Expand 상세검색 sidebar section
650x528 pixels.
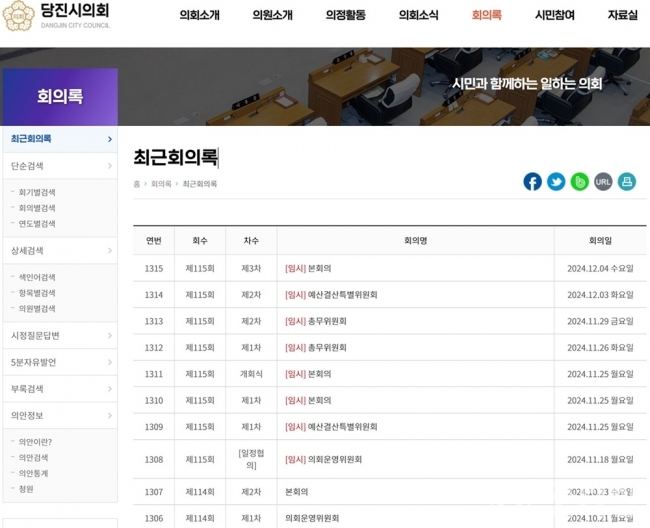pyautogui.click(x=58, y=250)
